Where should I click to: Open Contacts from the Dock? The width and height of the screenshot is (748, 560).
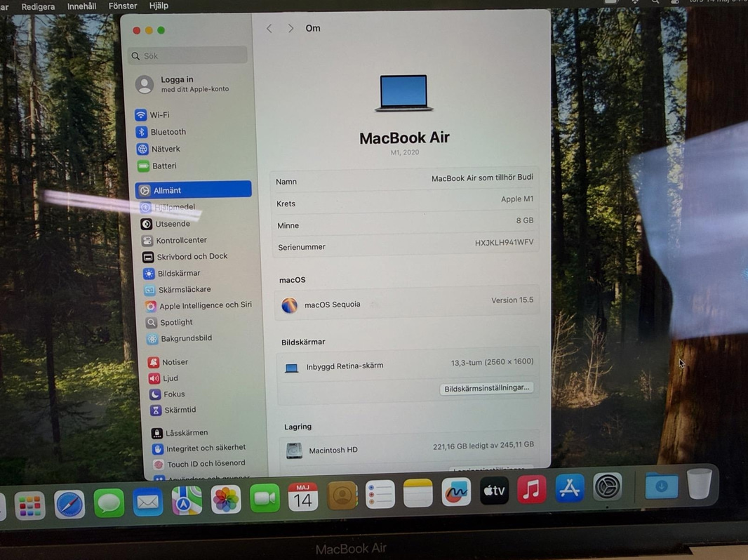point(342,495)
